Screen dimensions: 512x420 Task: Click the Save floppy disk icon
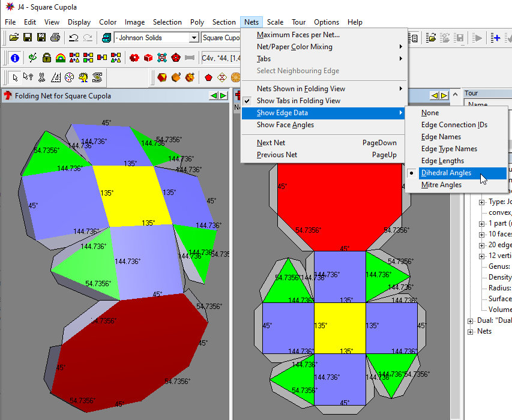point(28,38)
